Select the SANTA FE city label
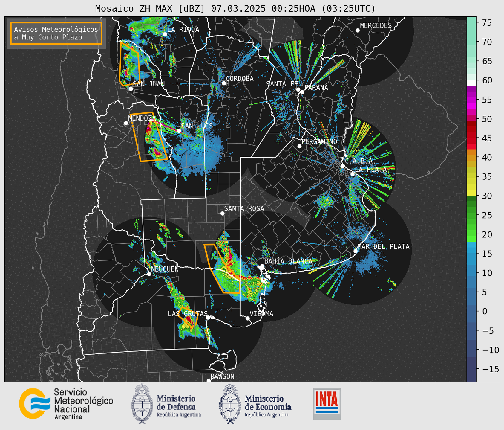This screenshot has height=430, width=504. pyautogui.click(x=282, y=84)
